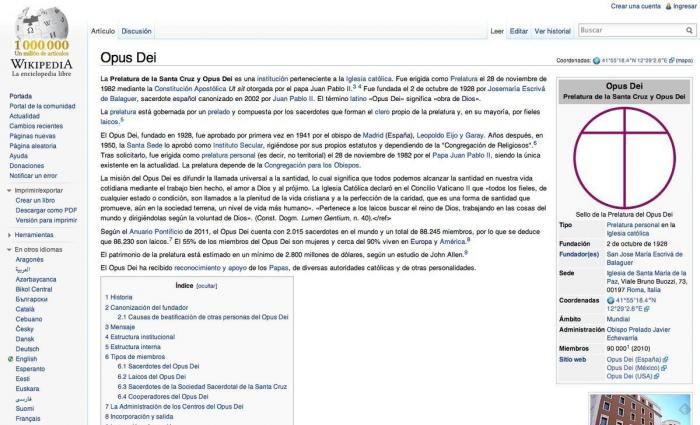700x425 pixels.
Task: Open Juan Pablo II link in first paragraph
Action: tap(293, 98)
